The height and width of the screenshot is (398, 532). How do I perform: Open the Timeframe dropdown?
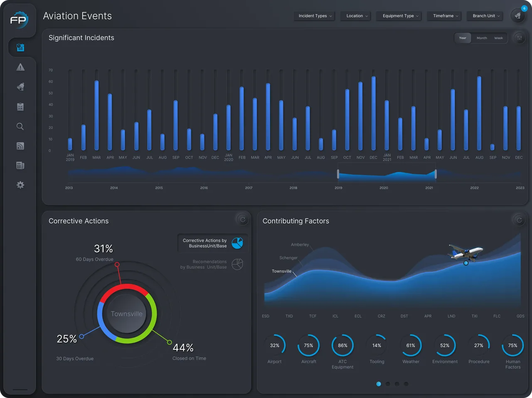445,16
